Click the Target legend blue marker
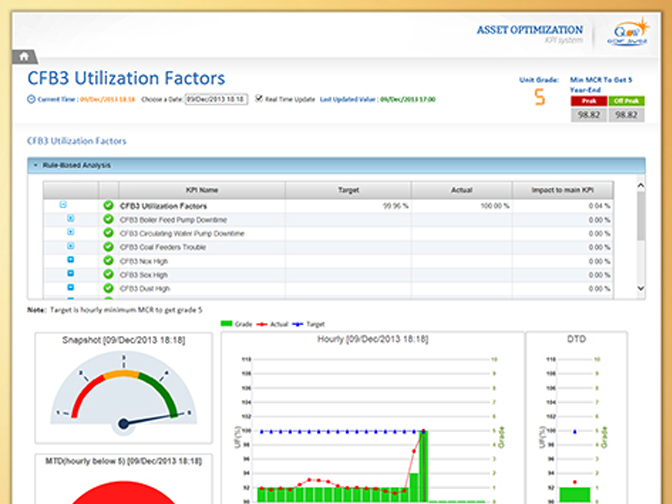 297,324
